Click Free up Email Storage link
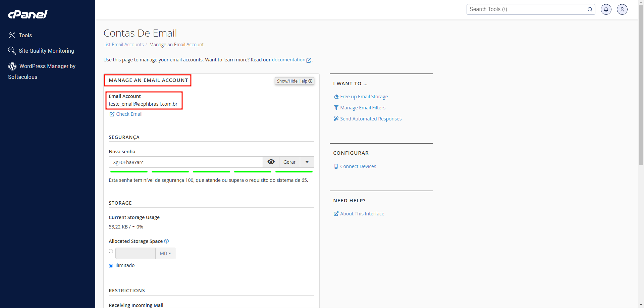 tap(364, 97)
